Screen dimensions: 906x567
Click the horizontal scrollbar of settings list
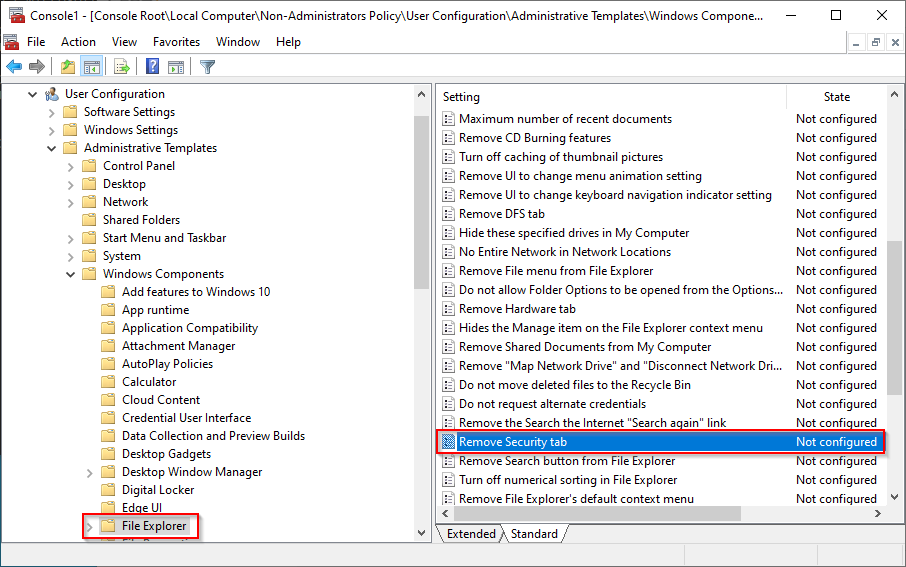coord(600,514)
